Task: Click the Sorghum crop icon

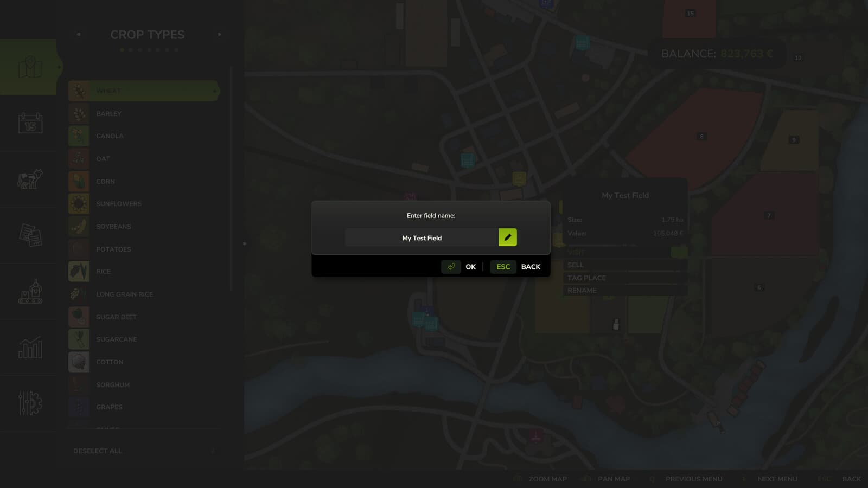Action: click(79, 384)
